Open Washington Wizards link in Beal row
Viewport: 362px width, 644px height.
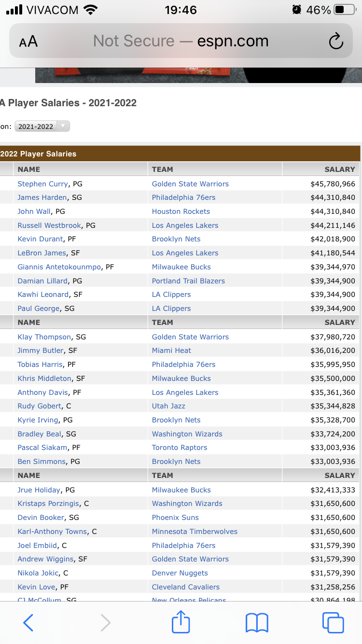point(187,434)
